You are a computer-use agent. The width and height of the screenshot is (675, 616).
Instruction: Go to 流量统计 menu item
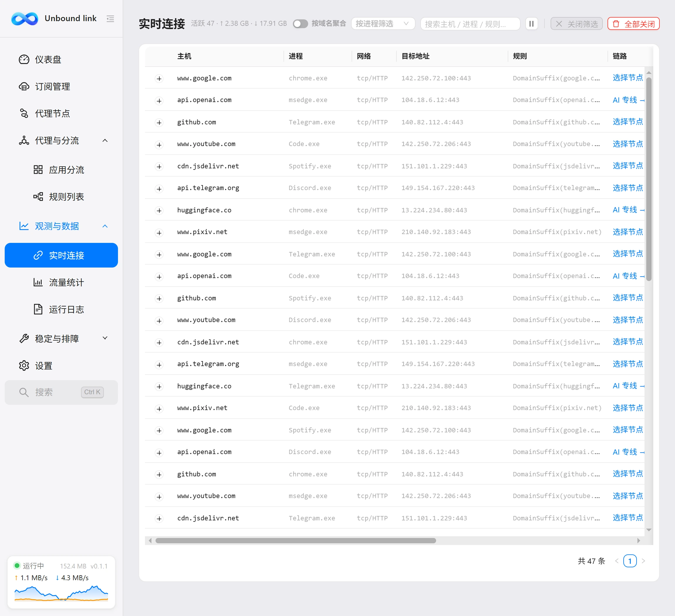[61, 282]
